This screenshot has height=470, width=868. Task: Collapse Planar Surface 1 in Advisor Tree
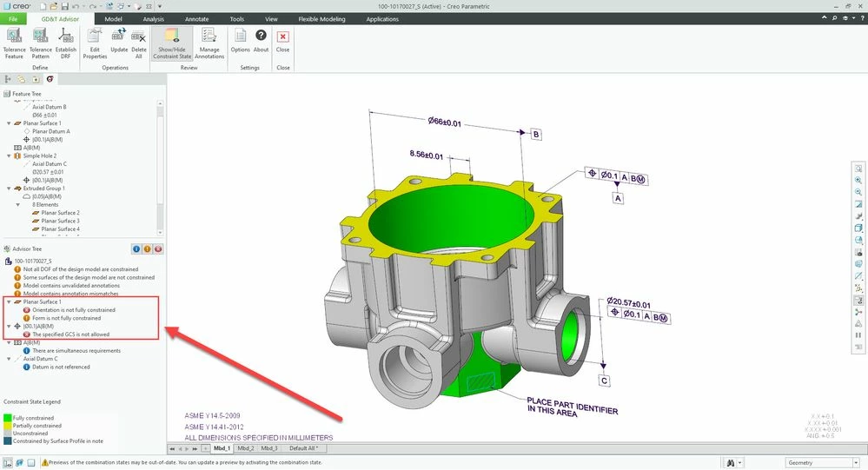click(x=9, y=301)
